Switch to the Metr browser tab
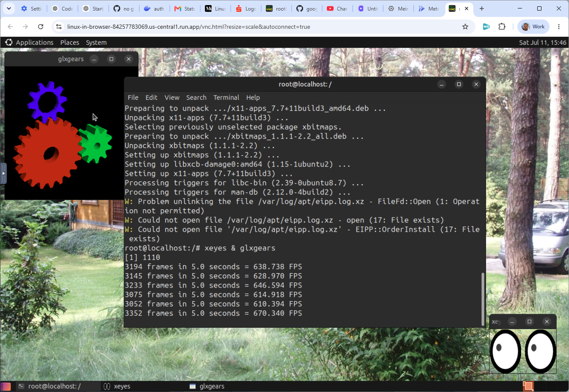 tap(429, 8)
